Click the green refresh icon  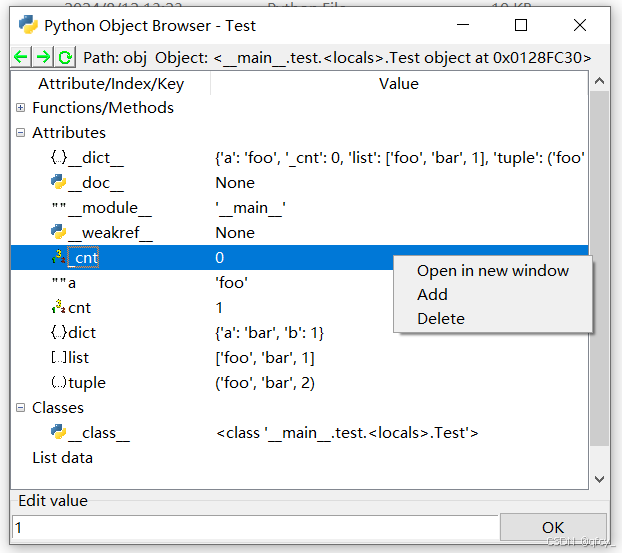65,58
